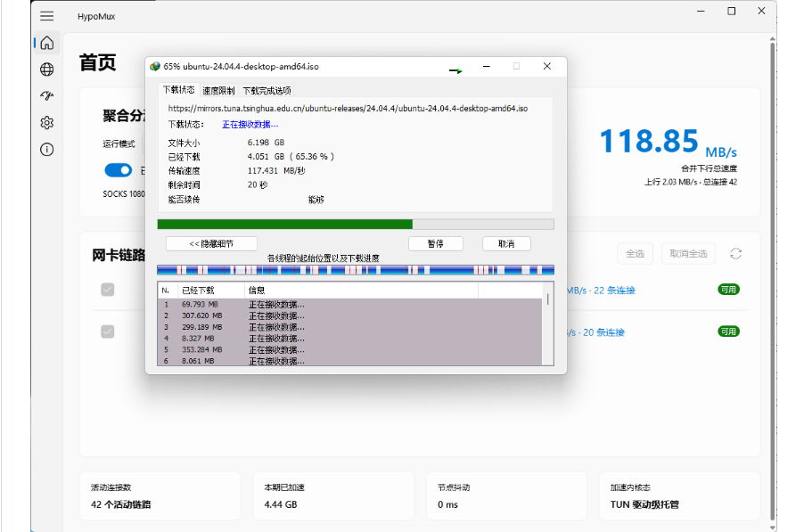804x532 pixels.
Task: Click the 22 条连接 link text
Action: click(614, 291)
